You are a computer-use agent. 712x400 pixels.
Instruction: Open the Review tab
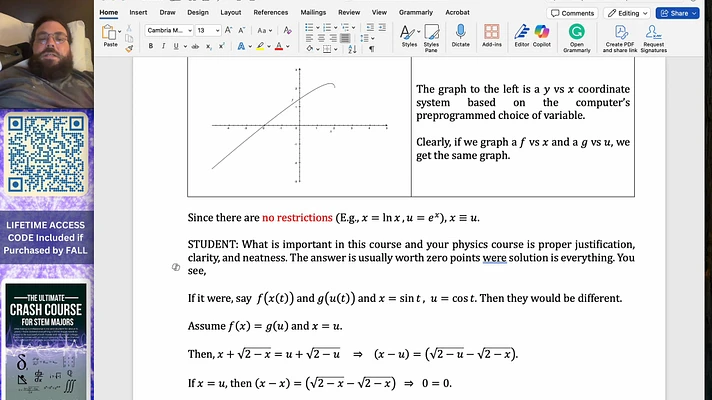click(x=349, y=12)
